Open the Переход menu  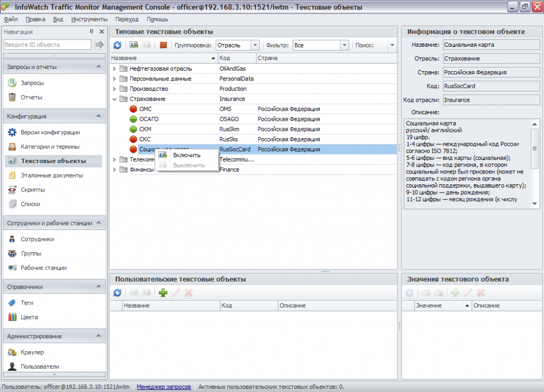coord(127,19)
